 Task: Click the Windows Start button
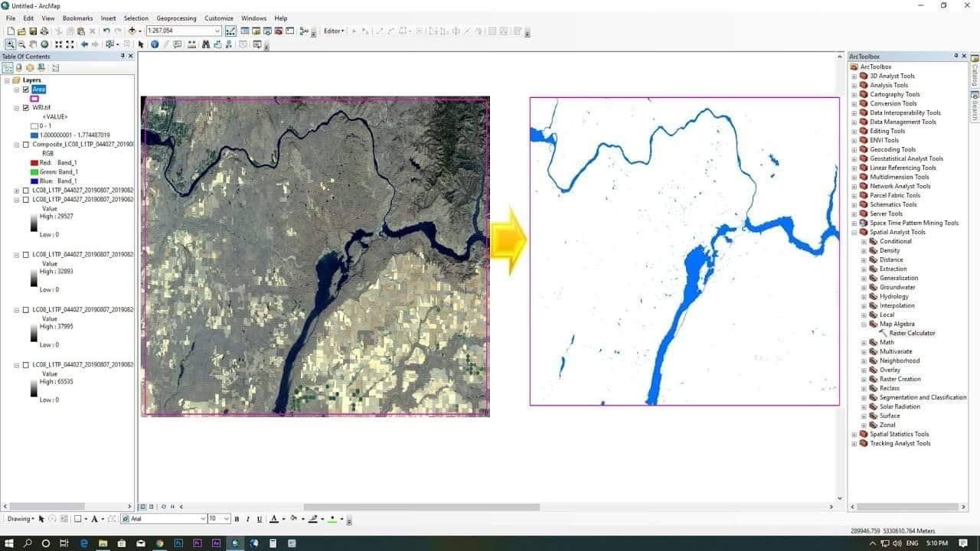(x=9, y=543)
